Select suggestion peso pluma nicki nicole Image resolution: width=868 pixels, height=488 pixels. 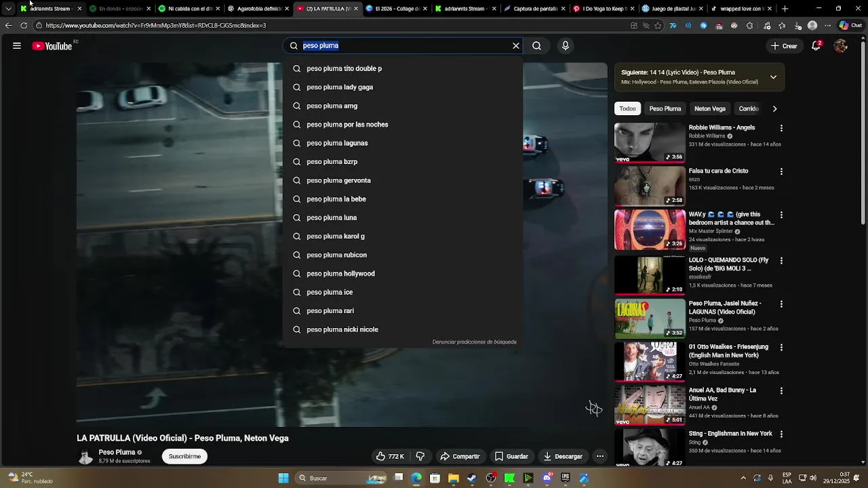coord(403,329)
